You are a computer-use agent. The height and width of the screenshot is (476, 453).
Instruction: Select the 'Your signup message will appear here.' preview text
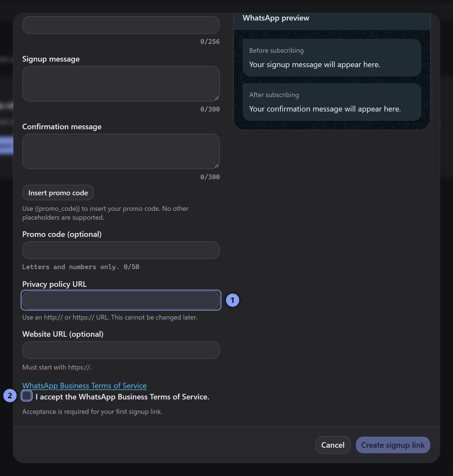tap(314, 64)
